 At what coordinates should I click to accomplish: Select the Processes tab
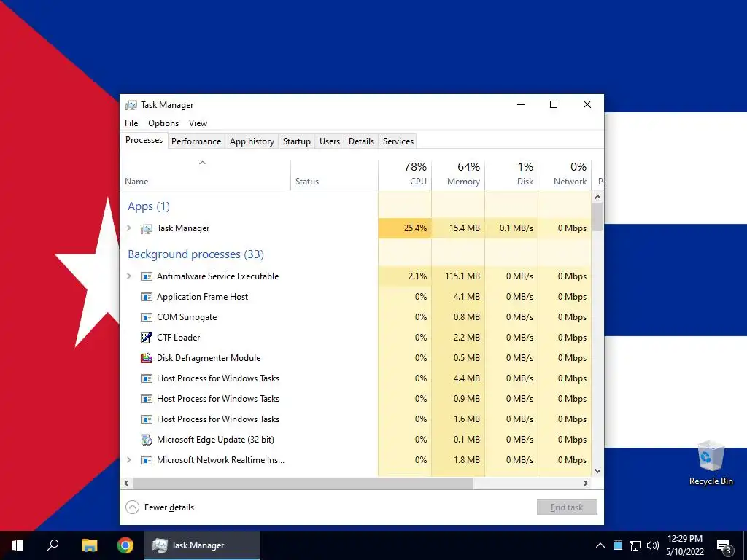click(x=144, y=140)
